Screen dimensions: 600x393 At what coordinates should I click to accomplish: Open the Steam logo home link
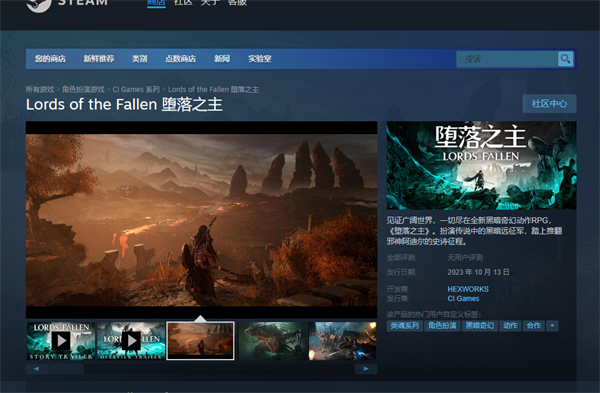(67, 4)
